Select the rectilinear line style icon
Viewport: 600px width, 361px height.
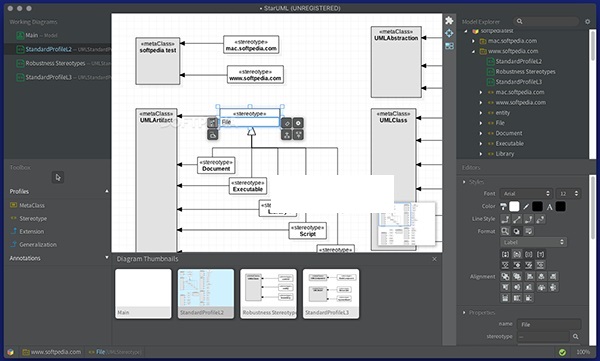[505, 219]
